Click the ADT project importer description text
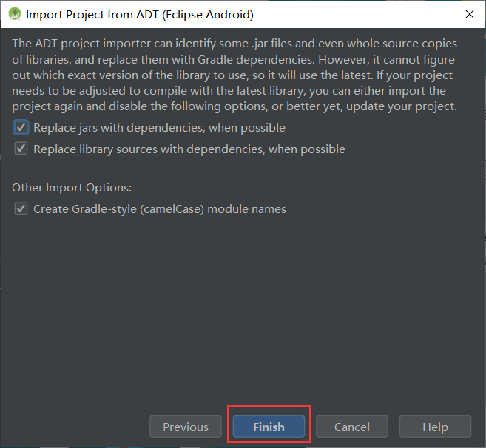486x448 pixels. (234, 75)
